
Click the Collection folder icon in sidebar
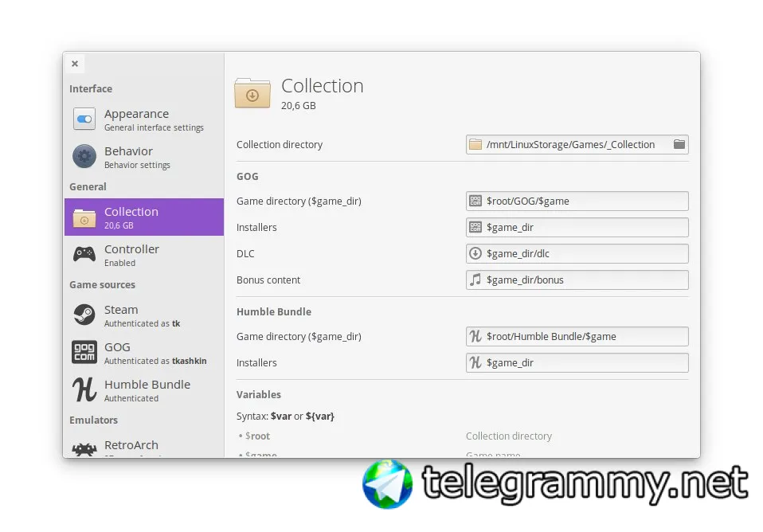(x=84, y=217)
